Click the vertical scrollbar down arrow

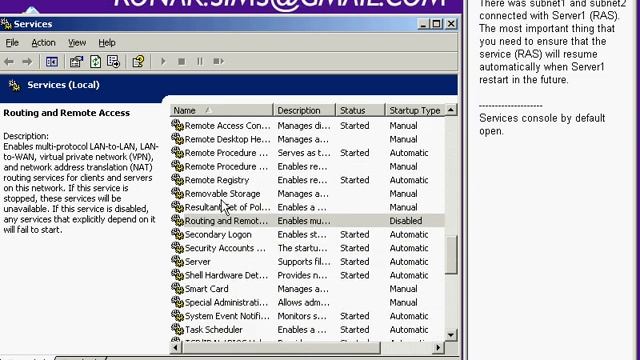(451, 335)
